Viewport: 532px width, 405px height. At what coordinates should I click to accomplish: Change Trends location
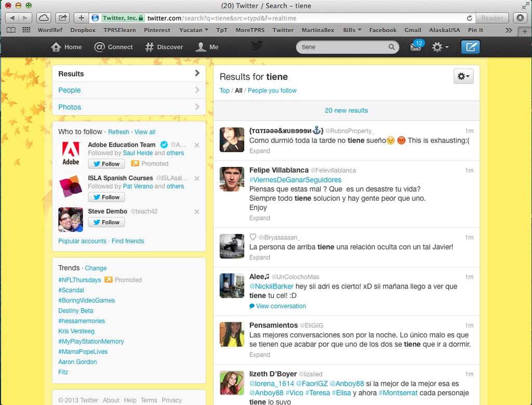point(96,268)
